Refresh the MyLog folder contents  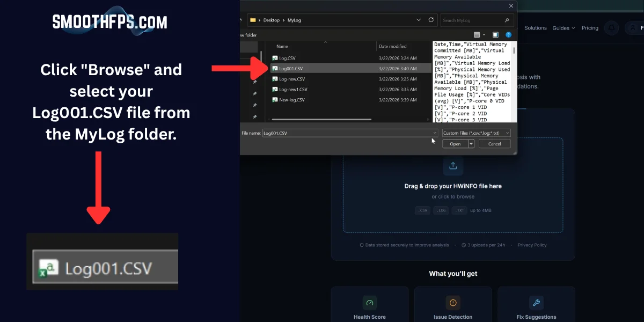[431, 20]
